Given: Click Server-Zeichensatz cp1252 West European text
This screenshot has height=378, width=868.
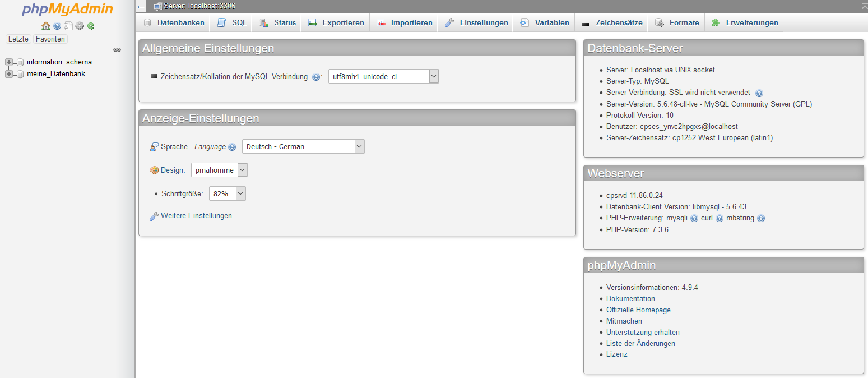Looking at the screenshot, I should click(690, 138).
